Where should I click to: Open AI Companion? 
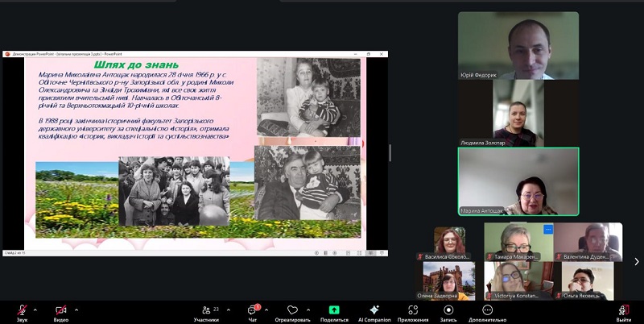(x=374, y=310)
